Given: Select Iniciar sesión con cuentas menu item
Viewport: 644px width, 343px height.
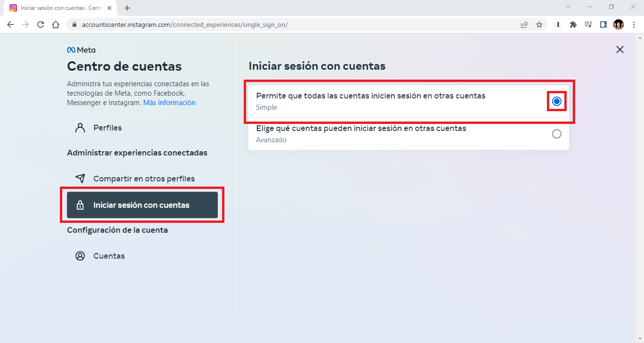Looking at the screenshot, I should (142, 205).
